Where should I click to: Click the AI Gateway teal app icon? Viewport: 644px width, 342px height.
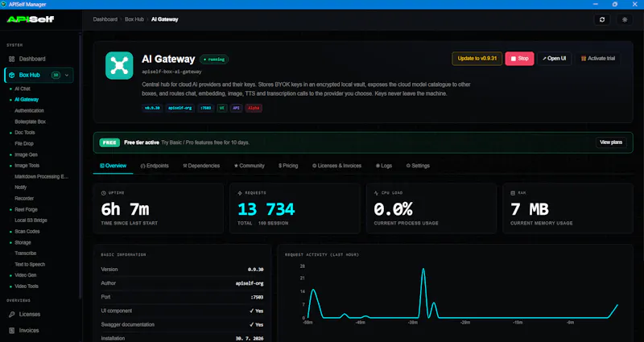(x=119, y=66)
